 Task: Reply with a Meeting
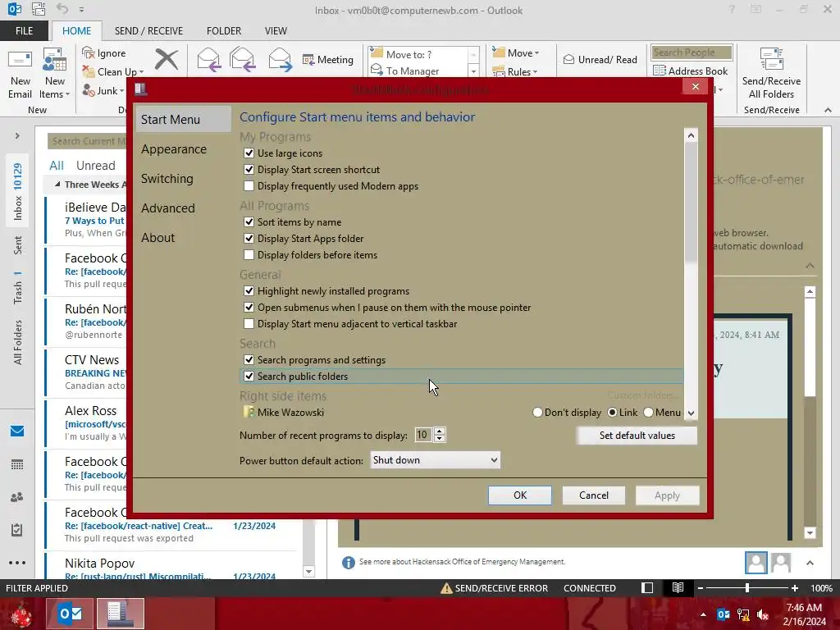(x=328, y=59)
